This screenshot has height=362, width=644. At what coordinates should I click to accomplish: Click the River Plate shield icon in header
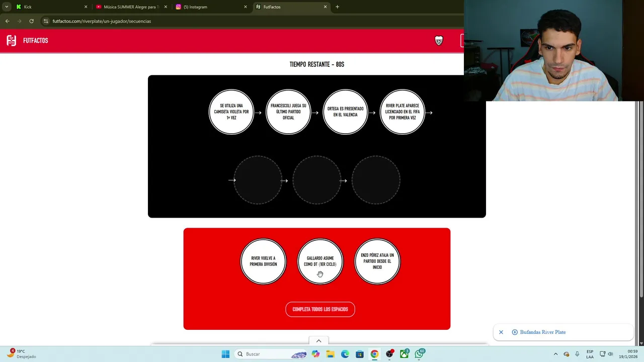click(439, 41)
